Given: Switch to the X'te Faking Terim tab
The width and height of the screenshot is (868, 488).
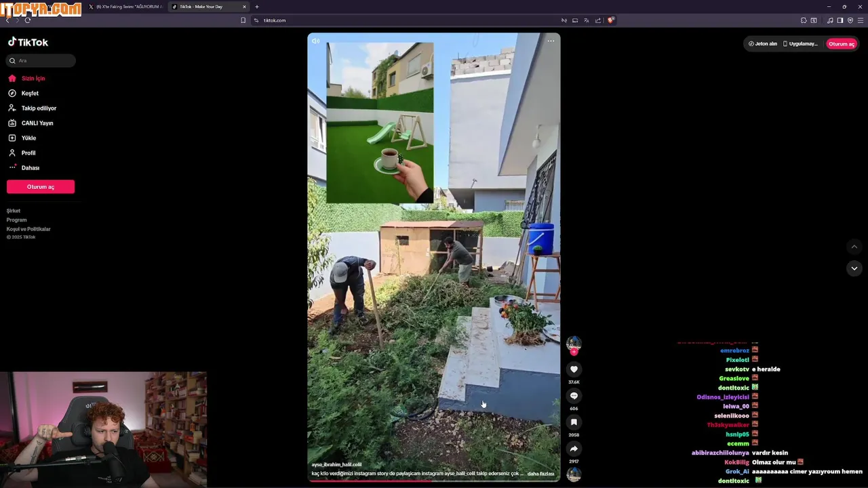Looking at the screenshot, I should (125, 7).
